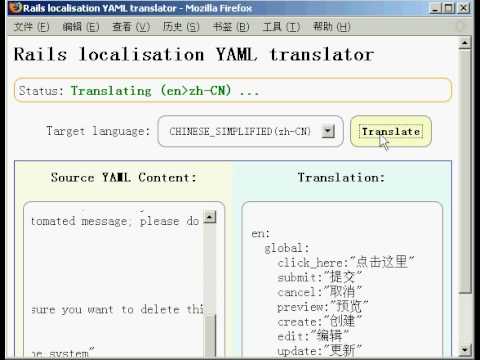Maximize the Firefox window
480x360 pixels.
[449, 8]
